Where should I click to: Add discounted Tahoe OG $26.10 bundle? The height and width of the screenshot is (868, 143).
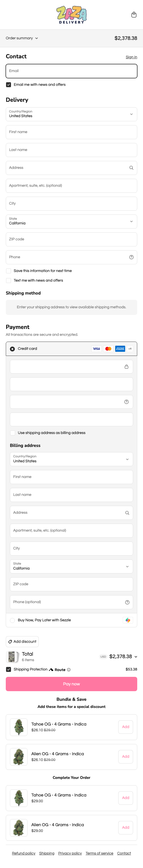(125, 727)
